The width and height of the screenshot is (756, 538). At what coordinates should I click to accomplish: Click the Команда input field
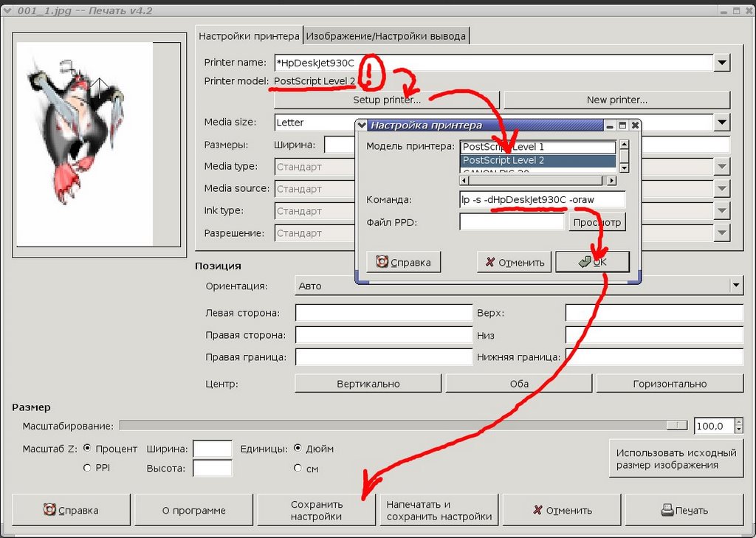pyautogui.click(x=543, y=199)
